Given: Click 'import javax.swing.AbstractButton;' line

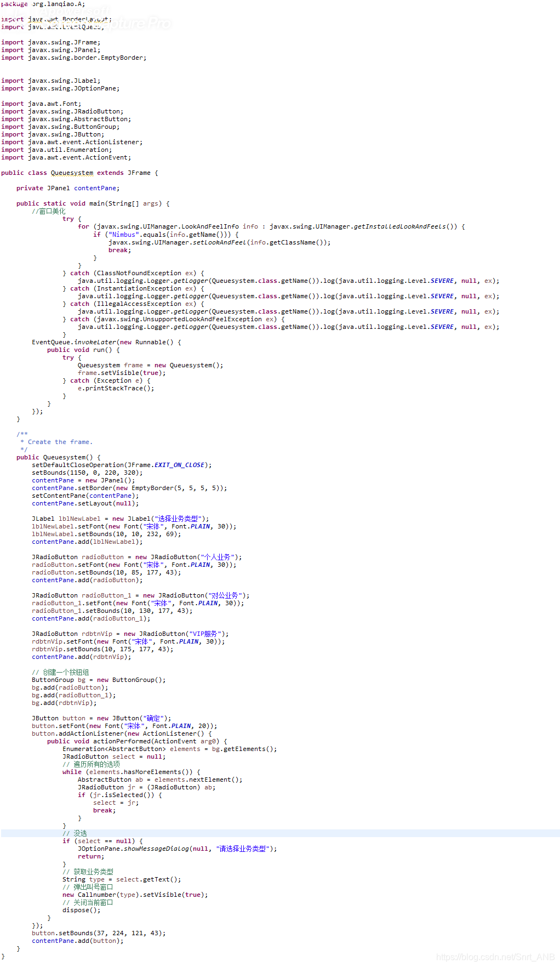Looking at the screenshot, I should tap(66, 119).
